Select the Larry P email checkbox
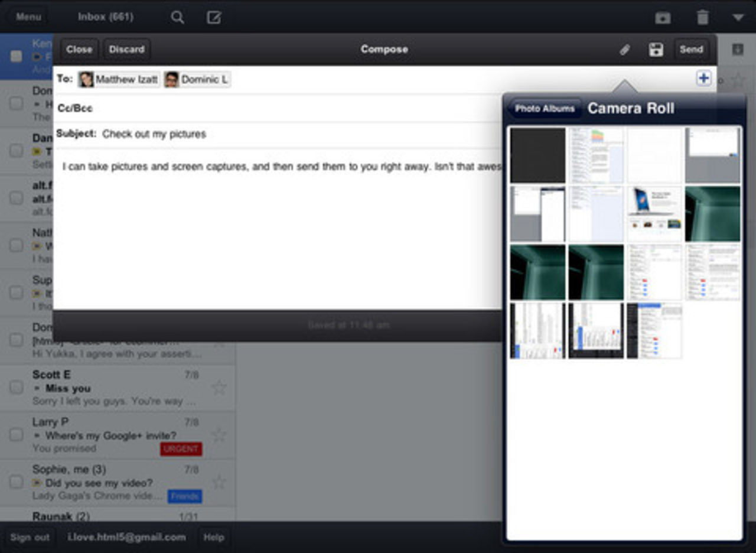Viewport: 756px width, 553px height. coord(17,435)
